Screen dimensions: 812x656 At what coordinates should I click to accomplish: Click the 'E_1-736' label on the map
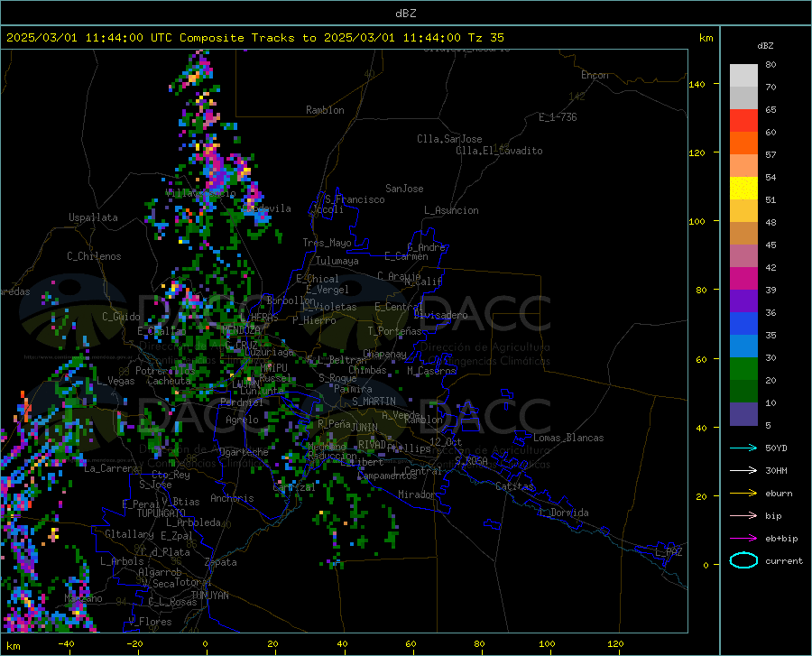(558, 117)
